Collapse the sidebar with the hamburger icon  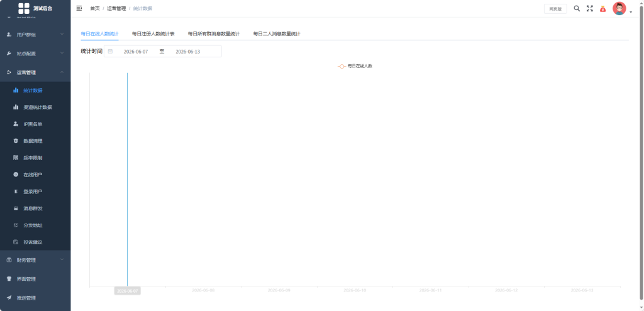pos(79,8)
